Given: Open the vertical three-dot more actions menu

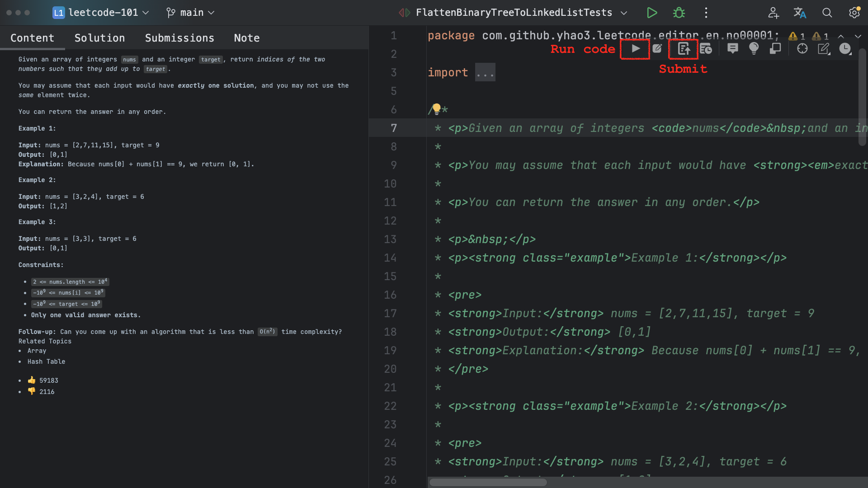Looking at the screenshot, I should pyautogui.click(x=706, y=13).
